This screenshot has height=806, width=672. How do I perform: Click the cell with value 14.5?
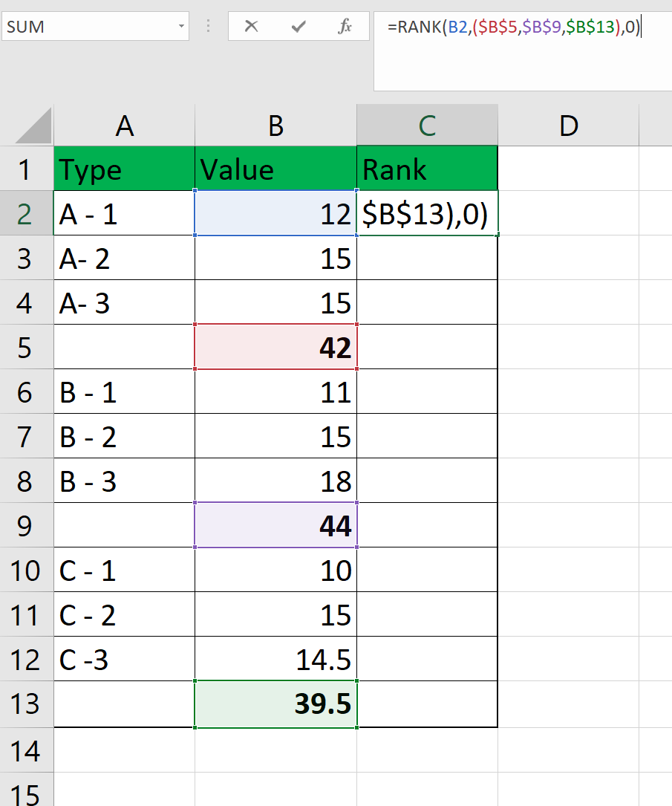click(275, 659)
